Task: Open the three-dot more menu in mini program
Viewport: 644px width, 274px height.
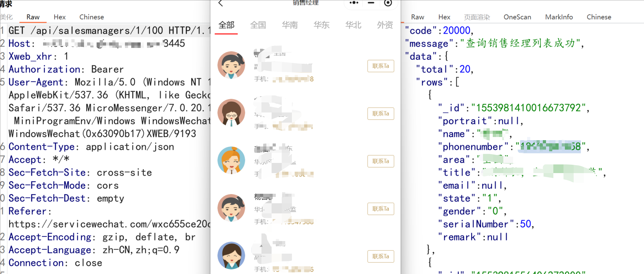Action: pos(354,3)
